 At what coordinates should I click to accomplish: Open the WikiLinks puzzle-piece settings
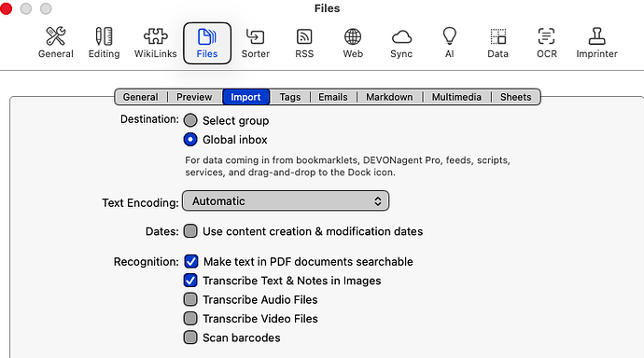coord(155,43)
